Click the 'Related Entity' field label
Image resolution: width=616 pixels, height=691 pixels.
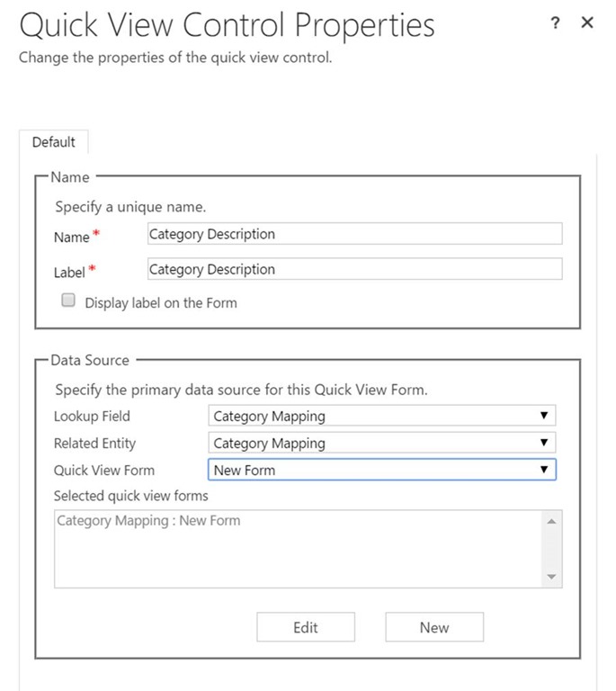pyautogui.click(x=96, y=443)
